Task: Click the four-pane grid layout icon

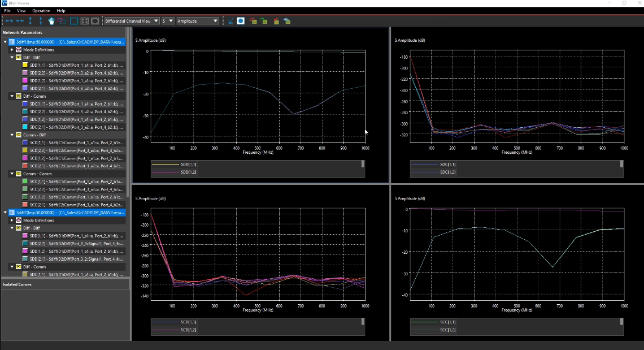Action: point(84,21)
